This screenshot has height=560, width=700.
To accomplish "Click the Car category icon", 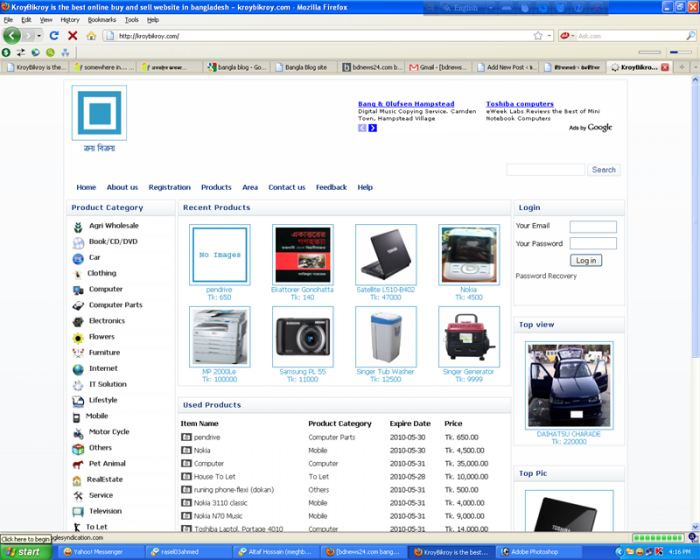I will pyautogui.click(x=78, y=258).
